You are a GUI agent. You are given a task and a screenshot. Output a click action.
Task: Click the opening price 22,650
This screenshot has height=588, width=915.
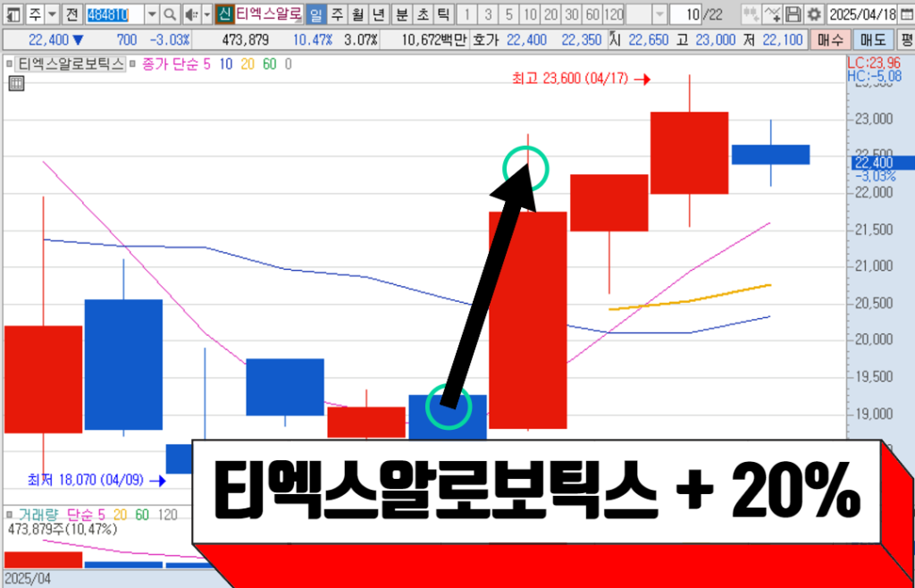(x=648, y=40)
